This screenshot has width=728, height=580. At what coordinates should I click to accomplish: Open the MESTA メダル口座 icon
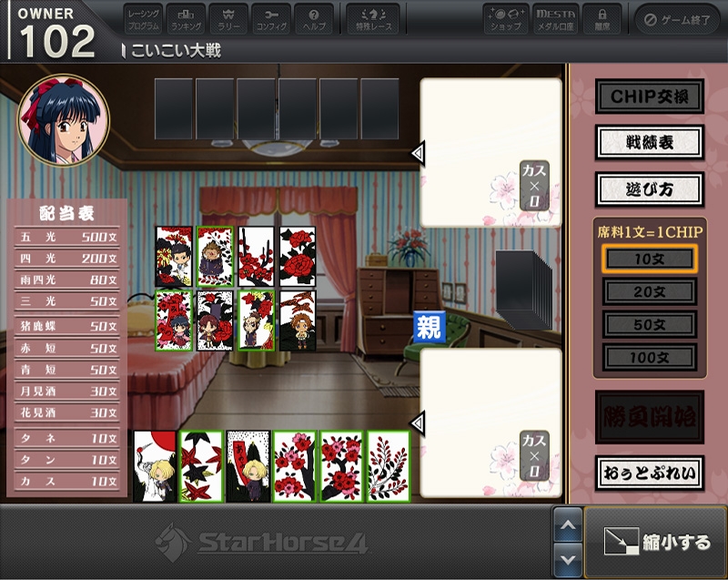tap(556, 19)
